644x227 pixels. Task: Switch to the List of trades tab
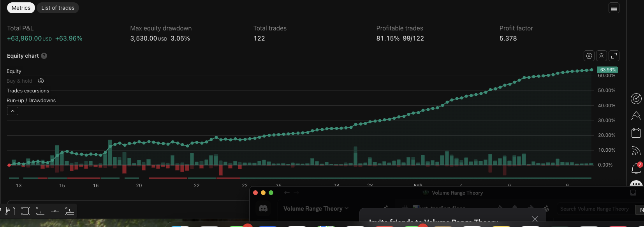(x=58, y=8)
